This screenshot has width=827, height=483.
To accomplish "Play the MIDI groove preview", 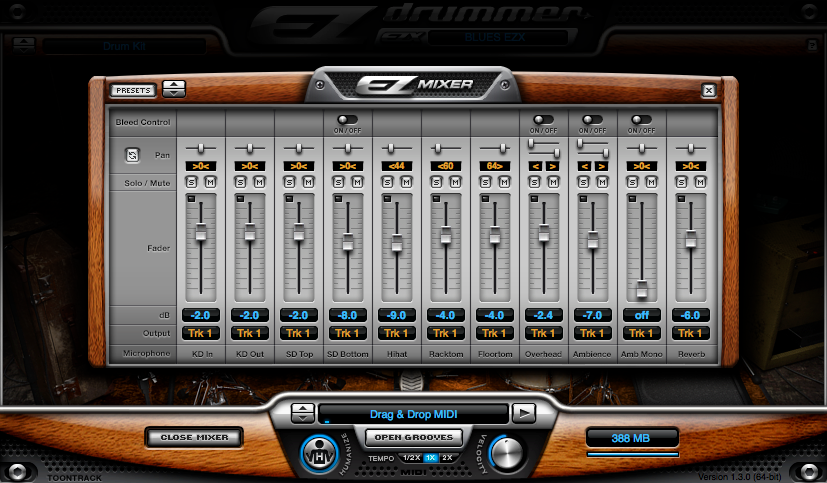I will pyautogui.click(x=523, y=413).
